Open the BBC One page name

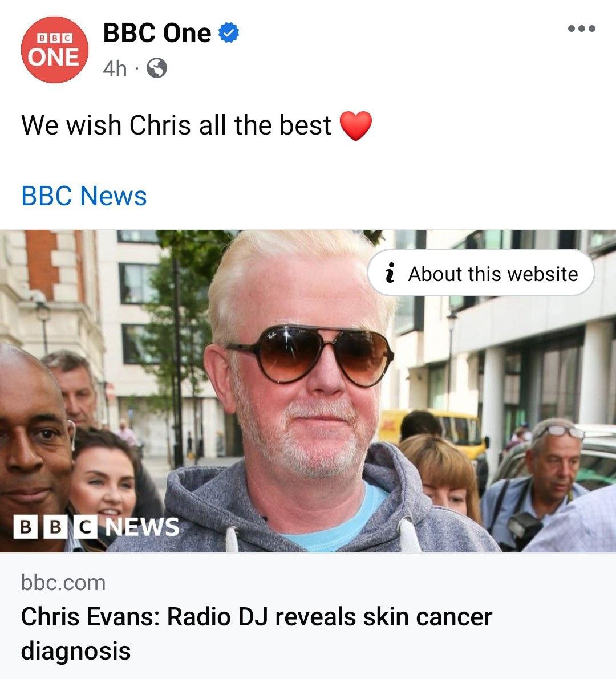[157, 33]
